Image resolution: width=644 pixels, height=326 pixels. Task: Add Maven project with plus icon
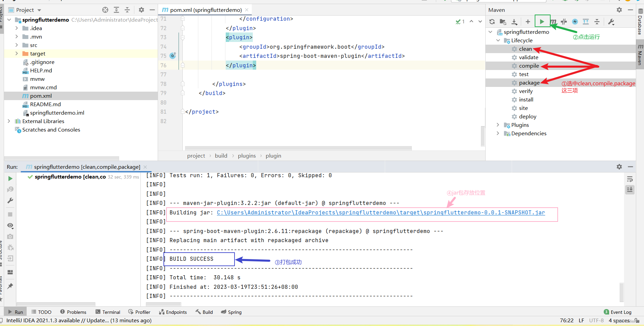tap(528, 22)
